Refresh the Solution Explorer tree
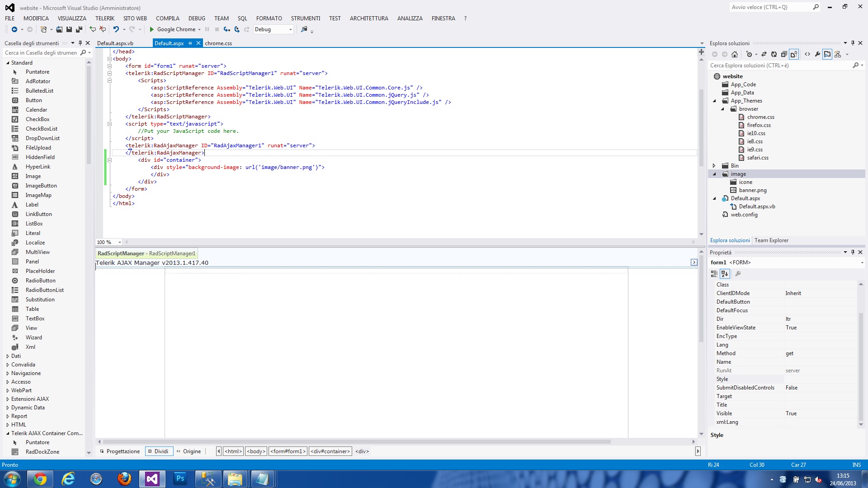The height and width of the screenshot is (488, 868). tap(774, 54)
